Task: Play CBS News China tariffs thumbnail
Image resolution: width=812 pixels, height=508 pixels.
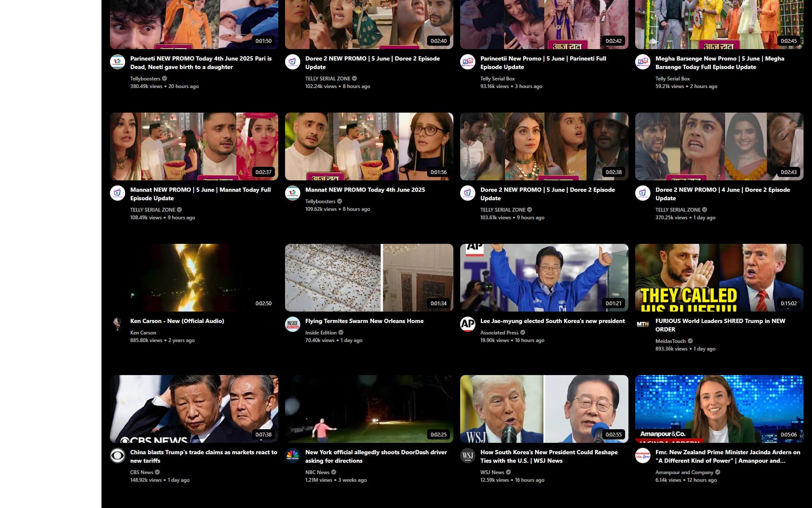Action: pos(194,409)
